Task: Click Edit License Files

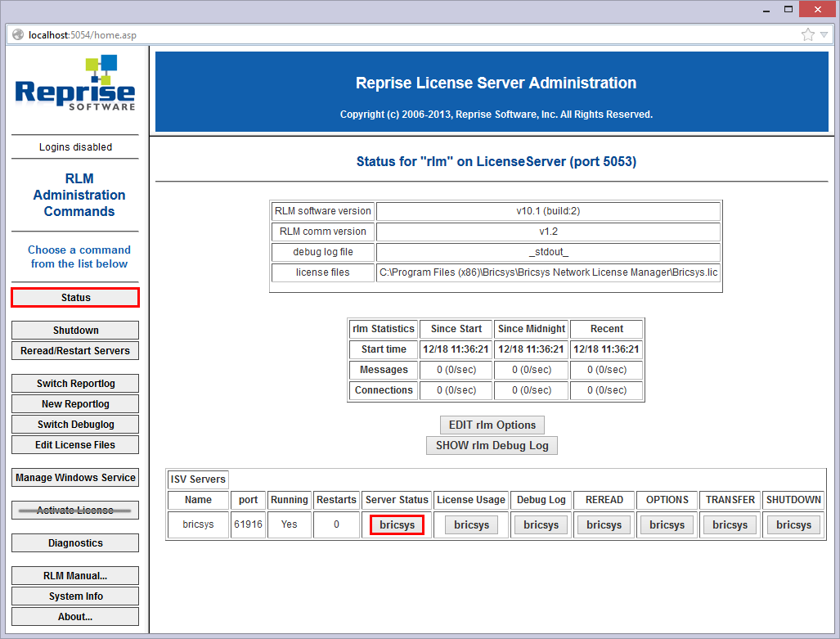Action: click(75, 445)
